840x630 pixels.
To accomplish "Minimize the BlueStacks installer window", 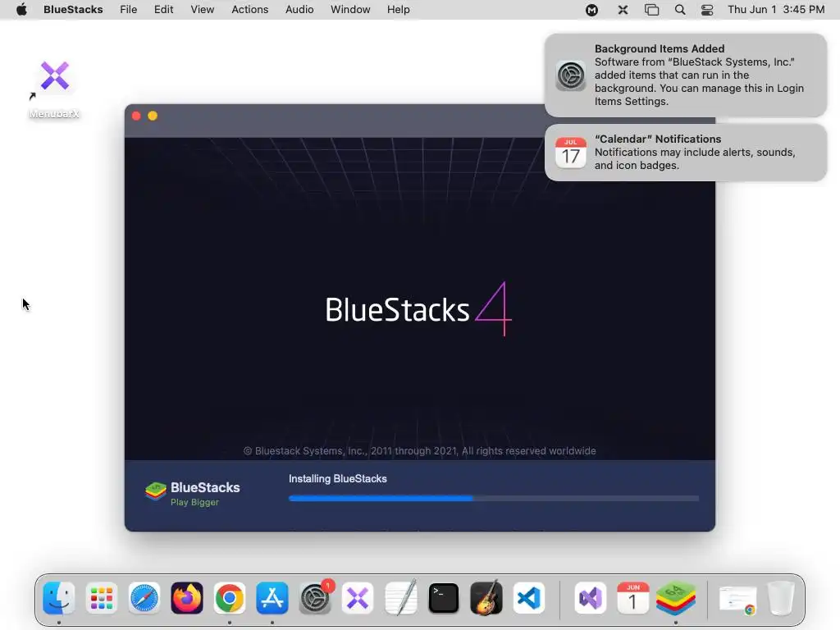I will 153,116.
